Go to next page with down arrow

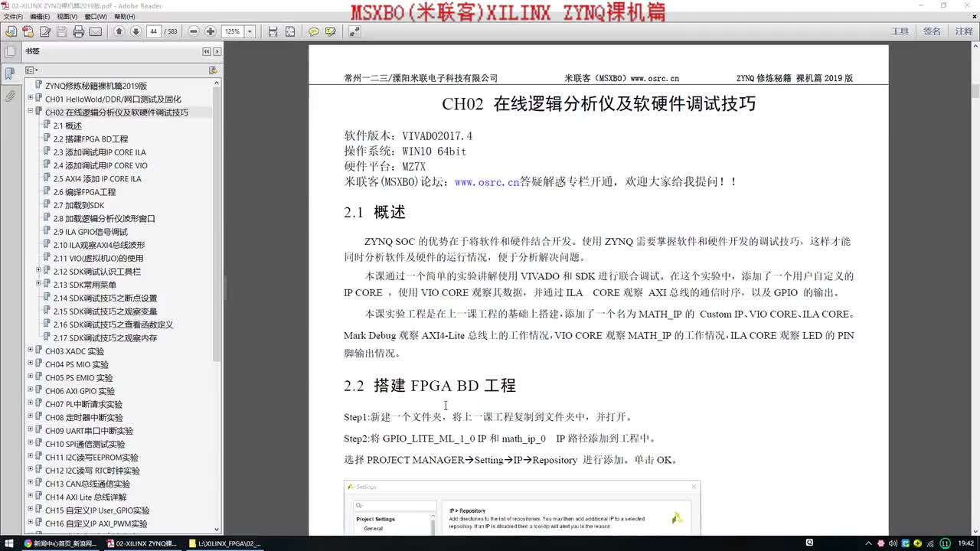[136, 31]
